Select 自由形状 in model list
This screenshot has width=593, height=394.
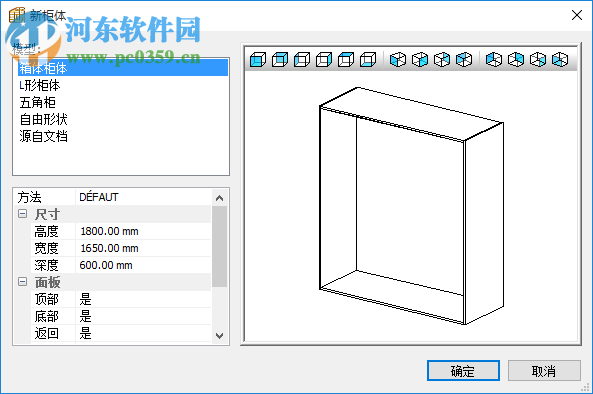123,119
